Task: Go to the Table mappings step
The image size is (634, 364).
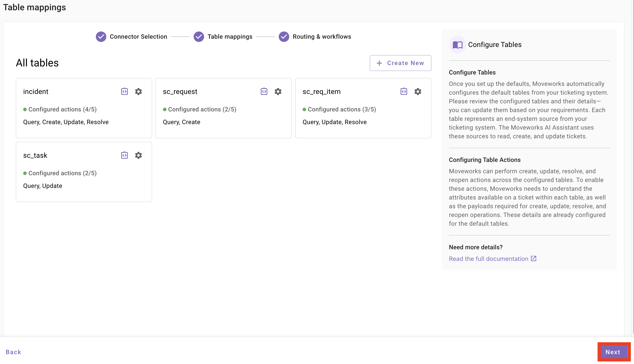Action: 230,37
